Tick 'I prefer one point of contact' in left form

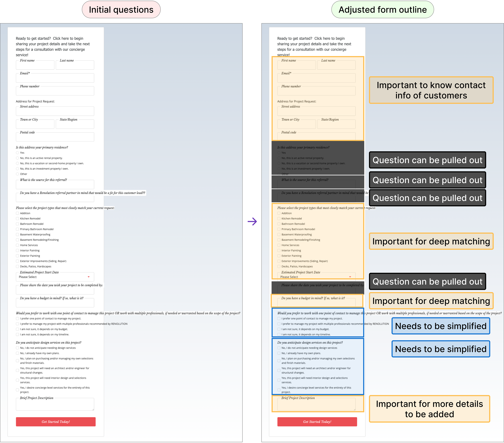coord(17,318)
